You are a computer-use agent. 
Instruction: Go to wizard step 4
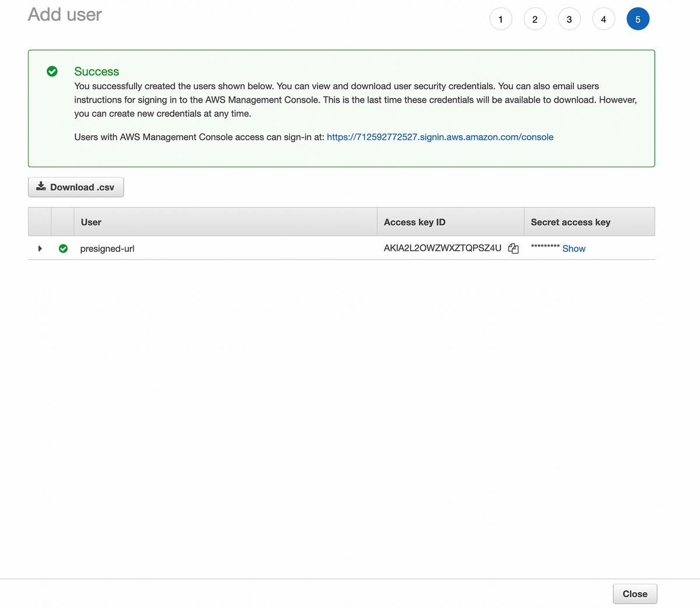coord(604,19)
